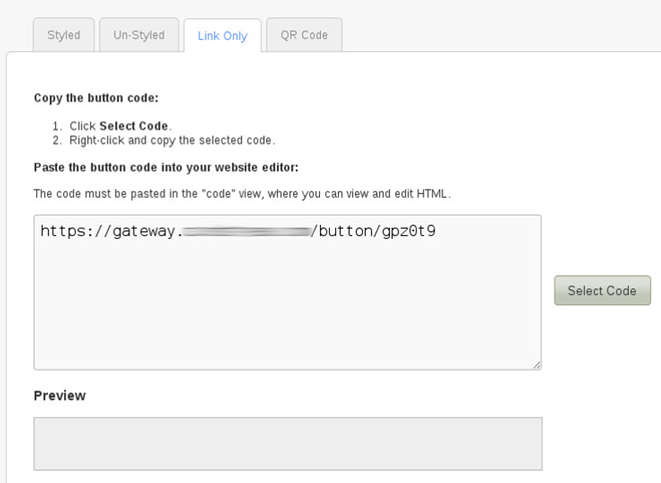Viewport: 661px width, 483px height.
Task: Click the bold 'Select Code' instruction text
Action: click(x=134, y=126)
